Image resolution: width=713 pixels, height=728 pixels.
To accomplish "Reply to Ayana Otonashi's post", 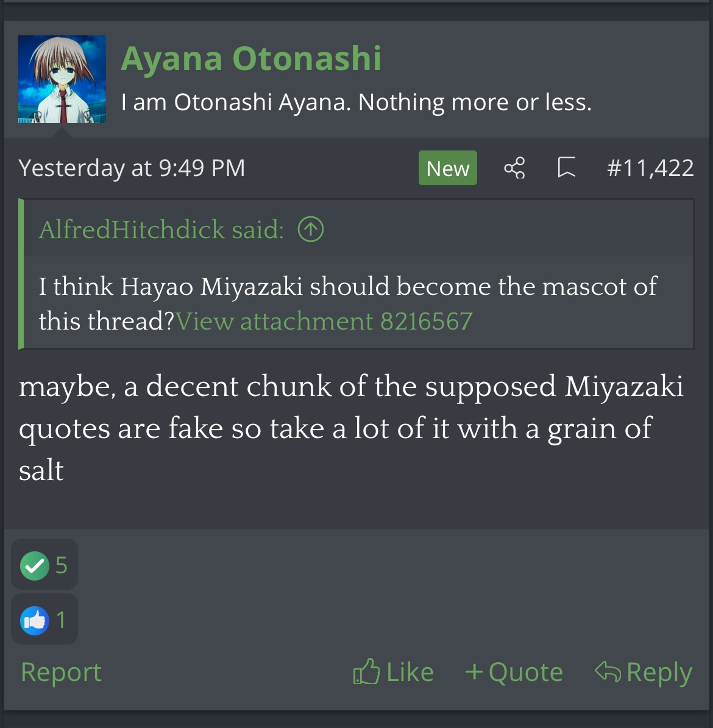I will coord(644,673).
